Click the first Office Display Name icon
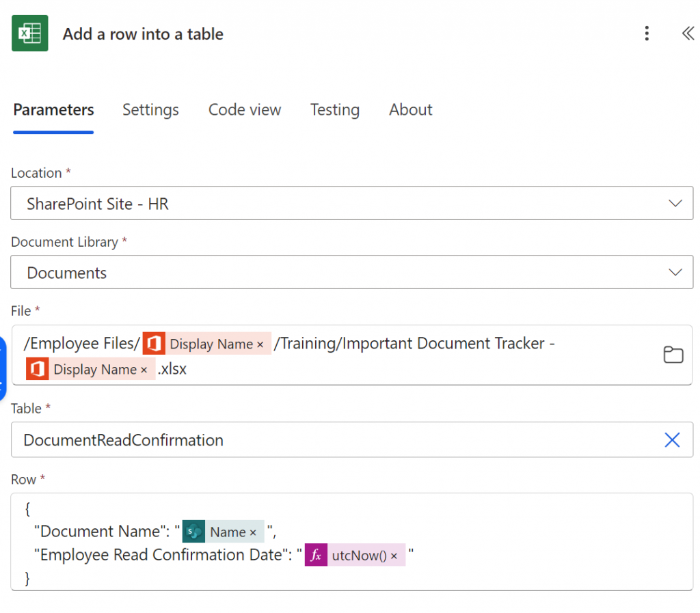Image resolution: width=700 pixels, height=613 pixels. [x=154, y=344]
